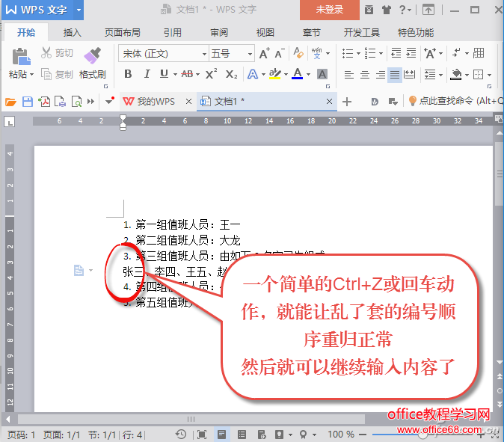Expand the WPS 文字 application menu arrow

pos(79,10)
